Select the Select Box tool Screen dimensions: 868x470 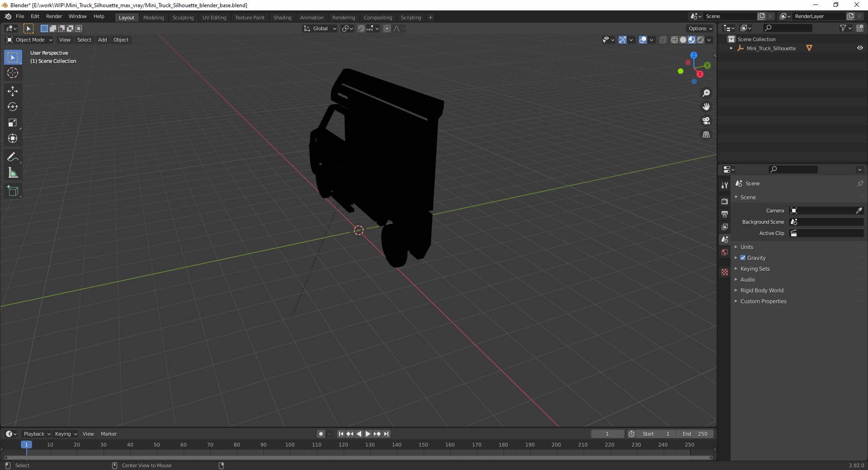[x=13, y=57]
